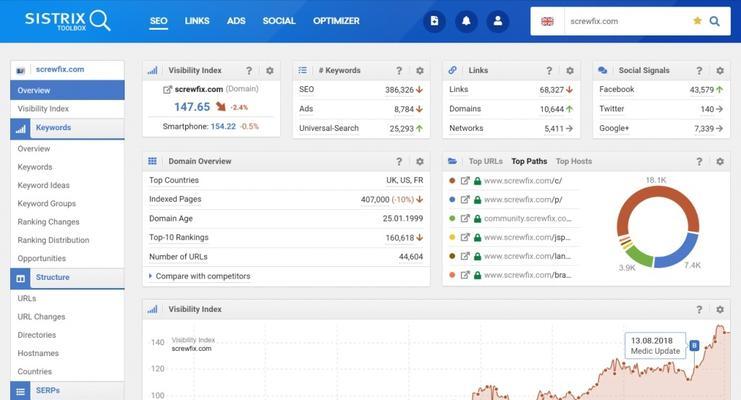741x400 pixels.
Task: Click the Facebook signals count 43,579
Action: point(702,90)
